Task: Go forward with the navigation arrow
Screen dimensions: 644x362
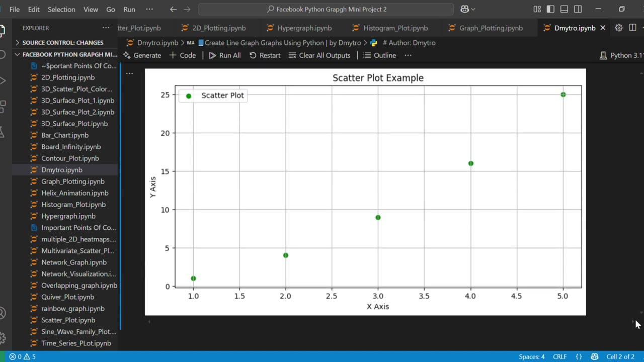Action: coord(187,9)
